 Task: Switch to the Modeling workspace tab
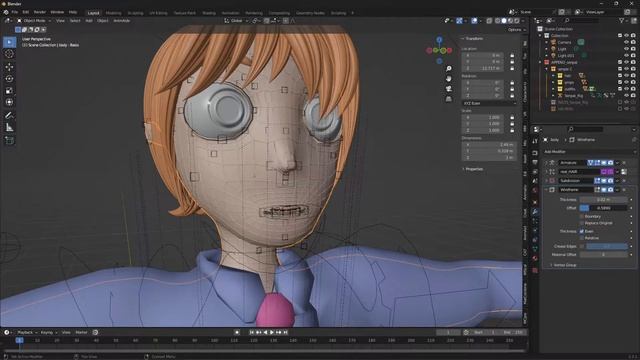pyautogui.click(x=113, y=13)
